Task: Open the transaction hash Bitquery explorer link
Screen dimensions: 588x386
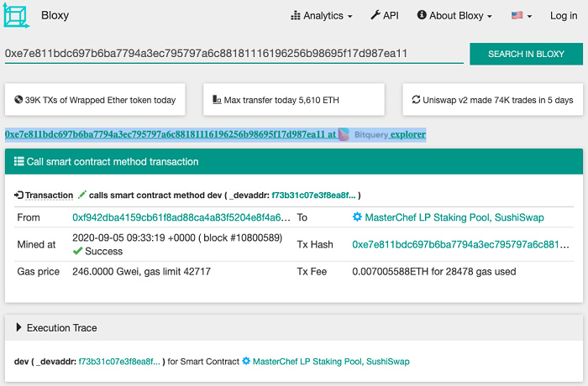Action: pos(215,134)
